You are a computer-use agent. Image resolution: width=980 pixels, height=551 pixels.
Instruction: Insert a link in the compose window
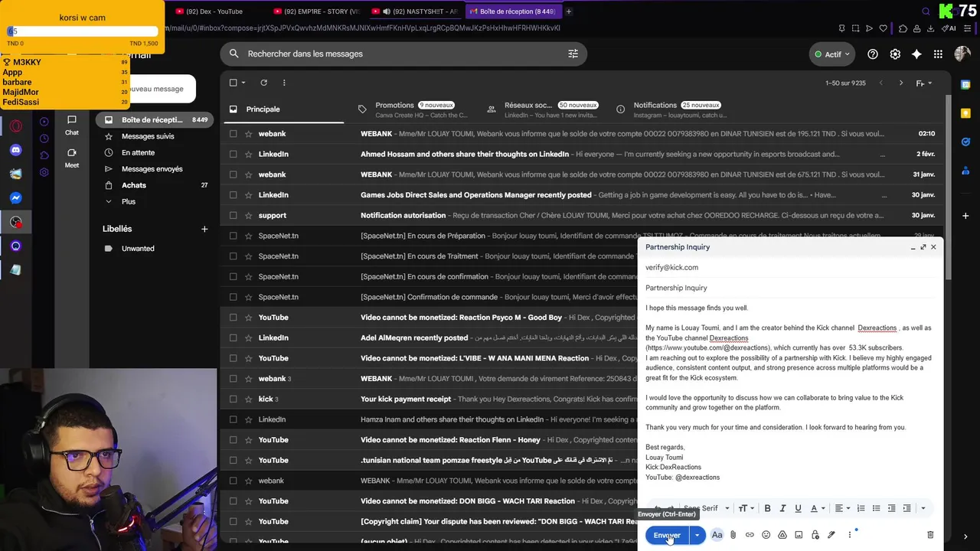pyautogui.click(x=750, y=535)
